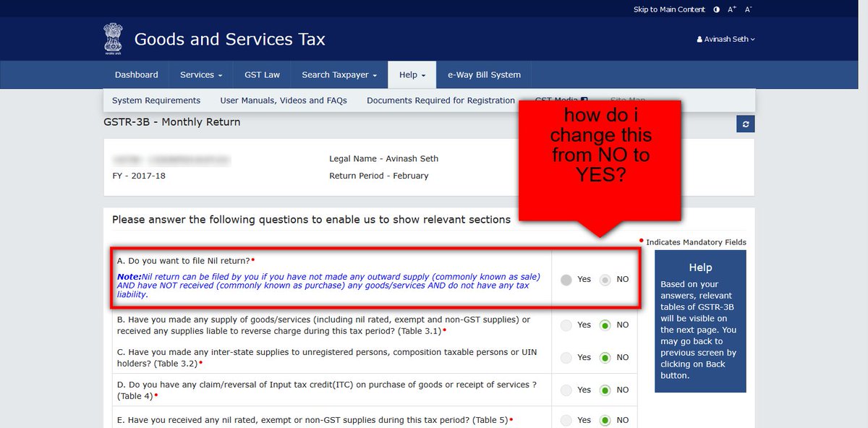This screenshot has width=868, height=428.
Task: Open GST Media via its external link icon
Action: (x=584, y=100)
